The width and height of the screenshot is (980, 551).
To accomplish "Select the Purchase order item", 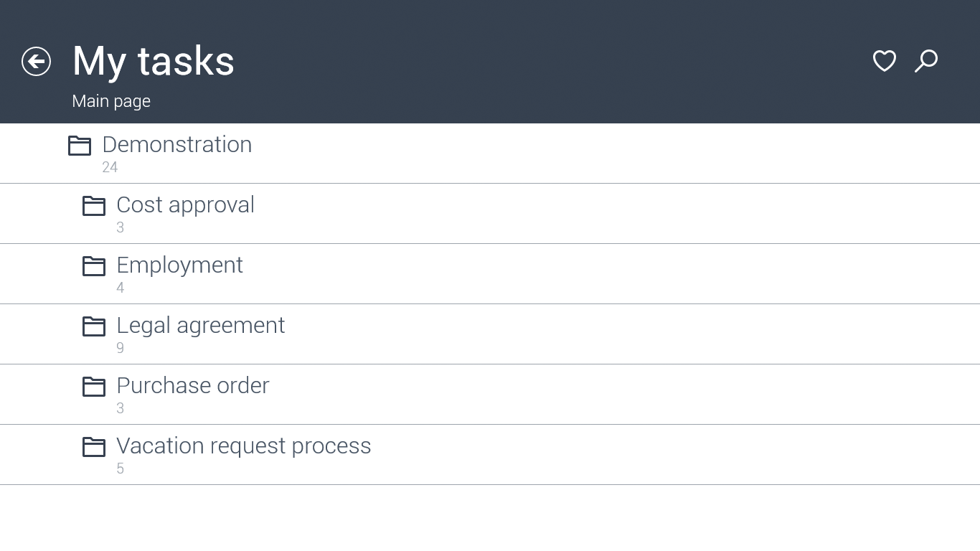I will [x=192, y=385].
